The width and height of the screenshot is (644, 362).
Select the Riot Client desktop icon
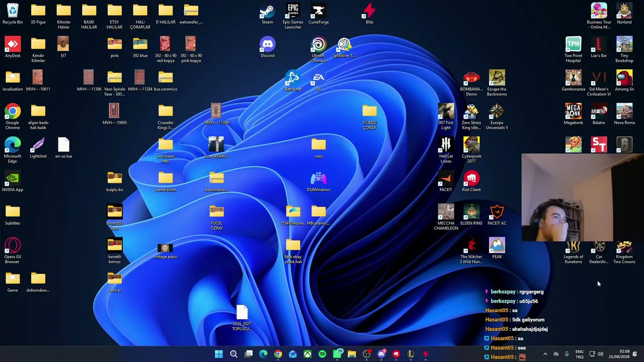point(471,182)
